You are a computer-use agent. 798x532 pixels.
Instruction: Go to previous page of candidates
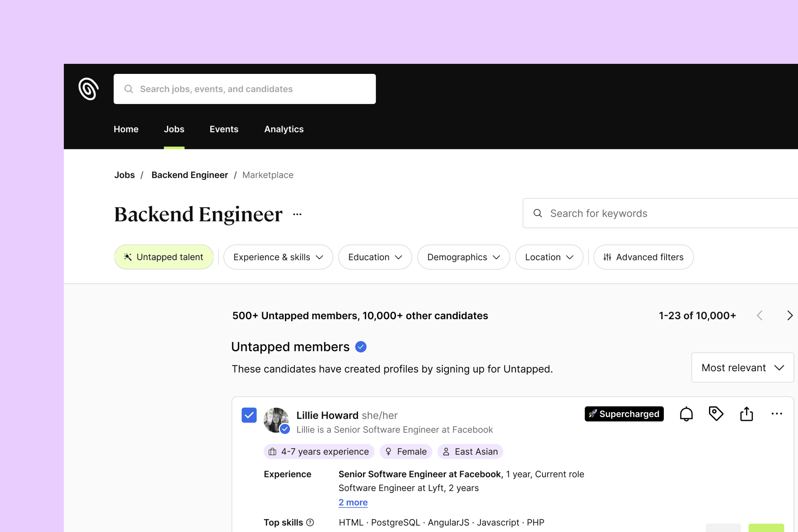tap(760, 316)
